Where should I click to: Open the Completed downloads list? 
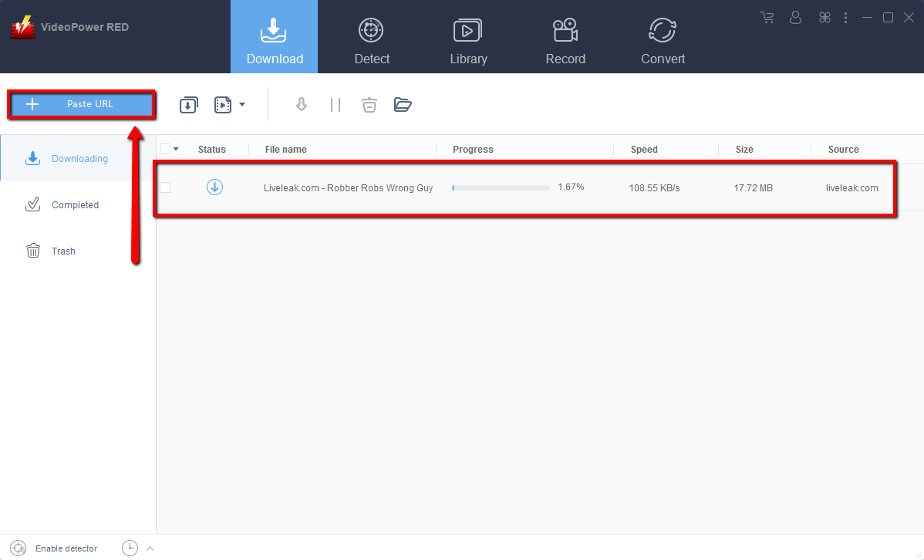[x=75, y=204]
